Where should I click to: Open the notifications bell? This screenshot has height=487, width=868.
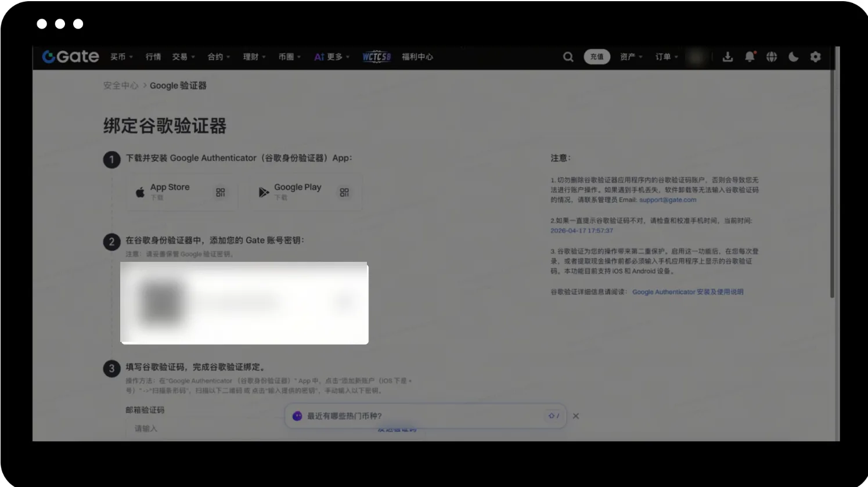750,56
